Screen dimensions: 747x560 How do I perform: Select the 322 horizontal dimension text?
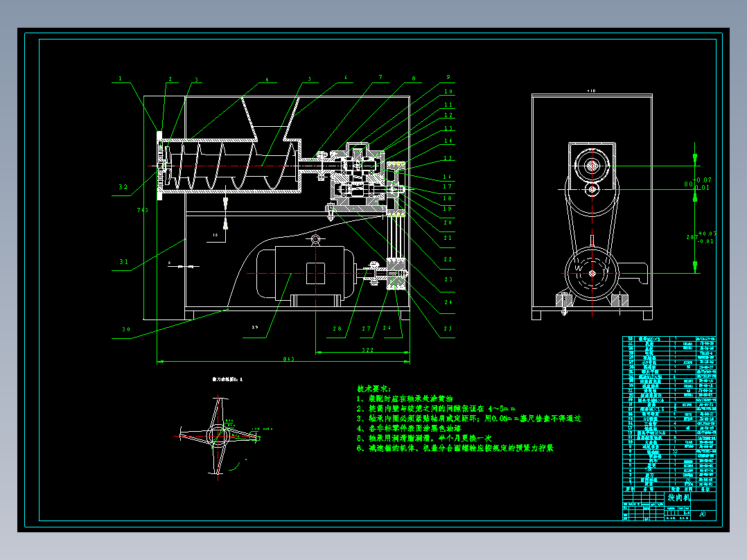point(368,350)
